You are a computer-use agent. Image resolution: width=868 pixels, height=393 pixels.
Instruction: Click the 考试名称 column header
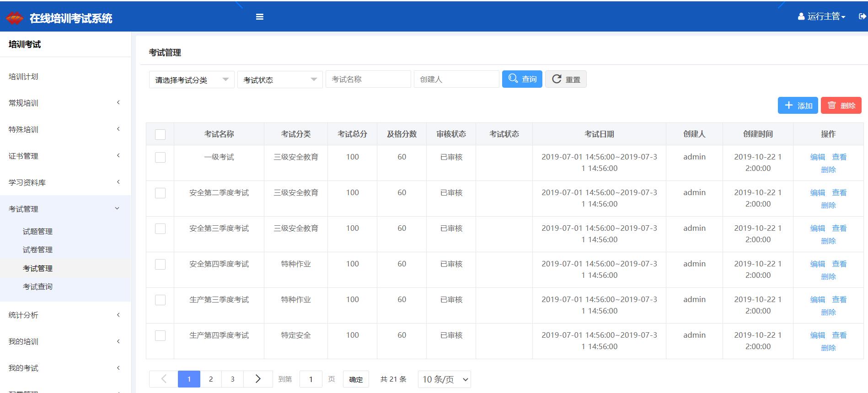click(x=219, y=134)
